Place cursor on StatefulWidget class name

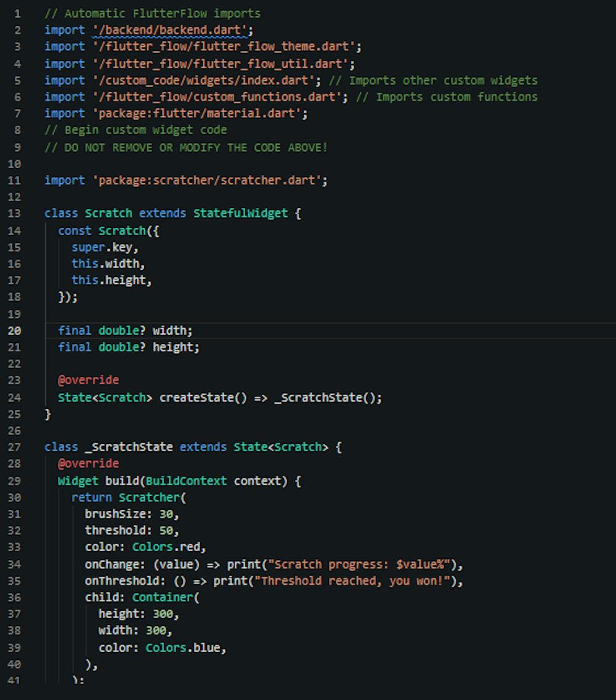click(240, 214)
